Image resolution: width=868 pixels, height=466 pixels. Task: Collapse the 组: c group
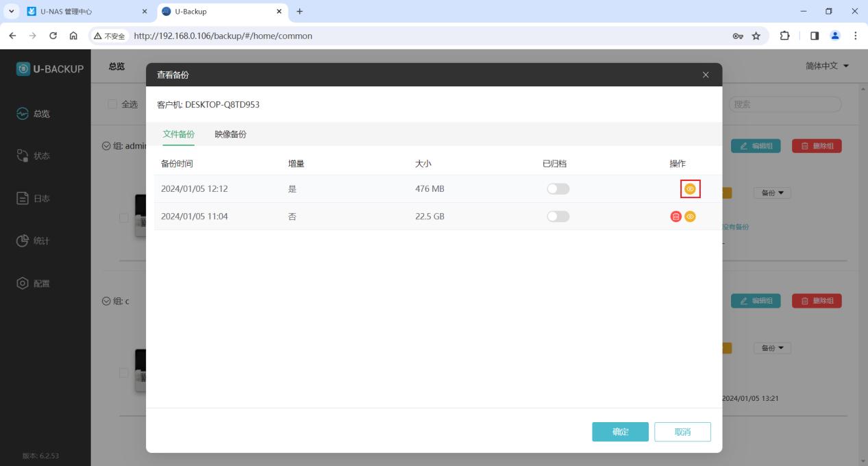pos(106,301)
